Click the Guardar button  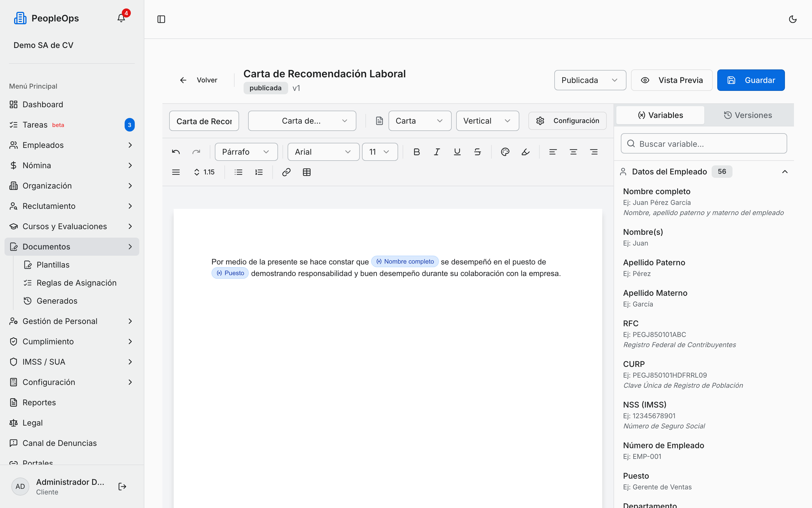(751, 80)
